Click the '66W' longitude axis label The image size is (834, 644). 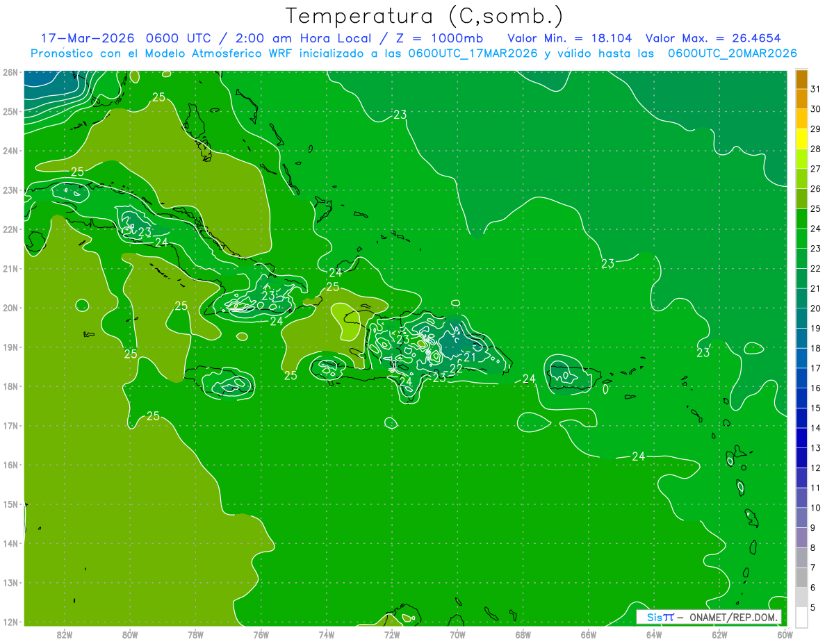pos(589,634)
